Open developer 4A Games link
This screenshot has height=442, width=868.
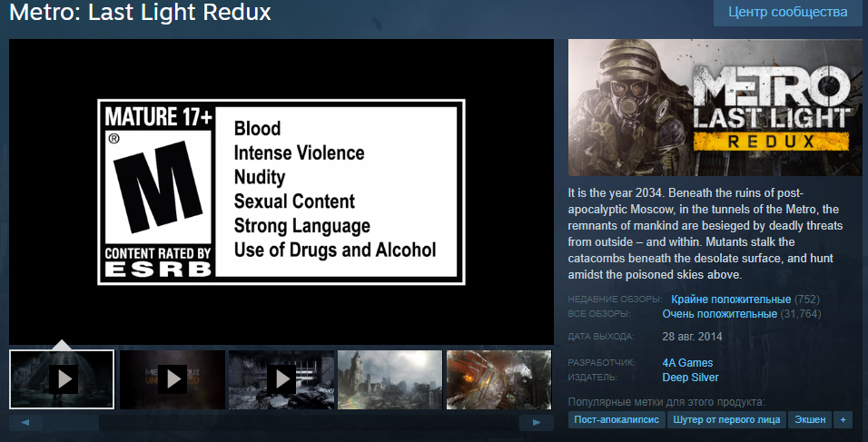(687, 363)
